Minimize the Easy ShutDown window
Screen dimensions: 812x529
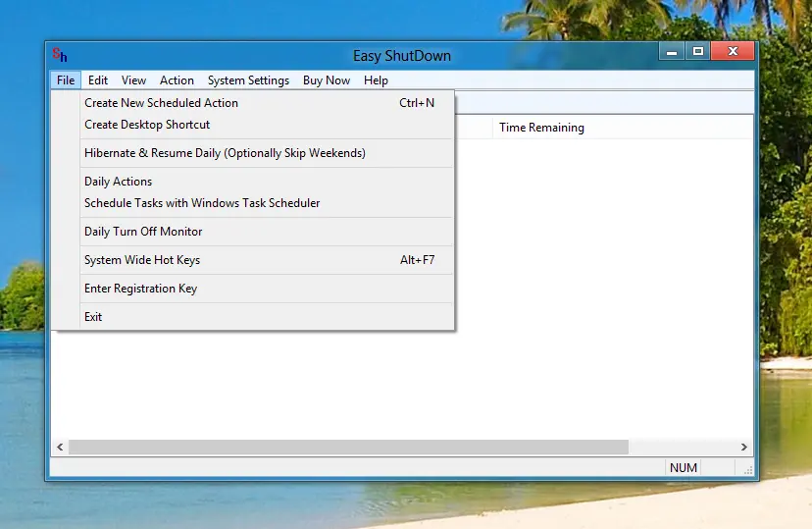(672, 51)
